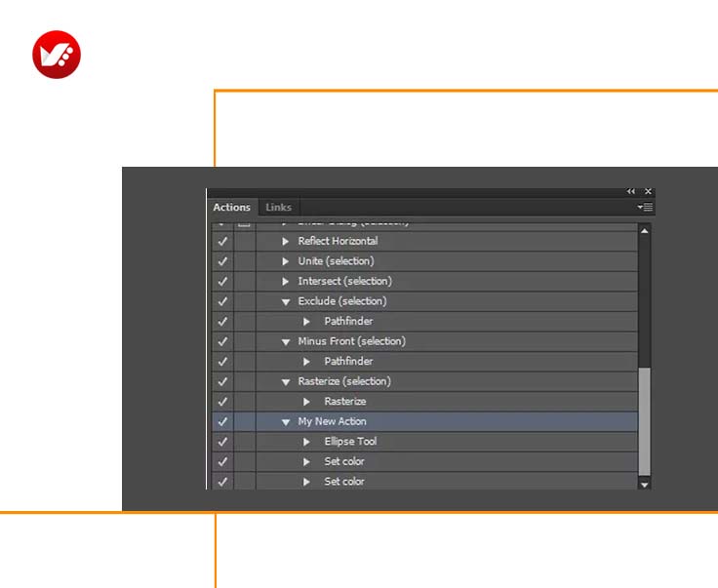This screenshot has height=588, width=718.
Task: Collapse the Minus Front (selection) action
Action: pos(286,342)
